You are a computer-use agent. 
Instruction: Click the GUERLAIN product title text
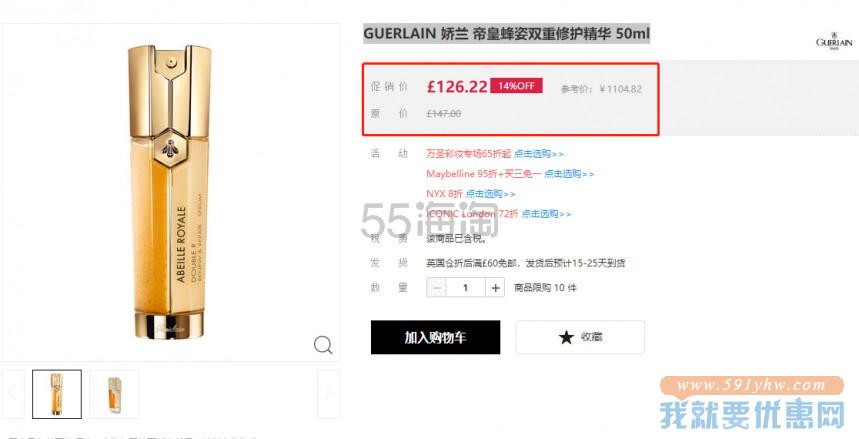coord(507,34)
